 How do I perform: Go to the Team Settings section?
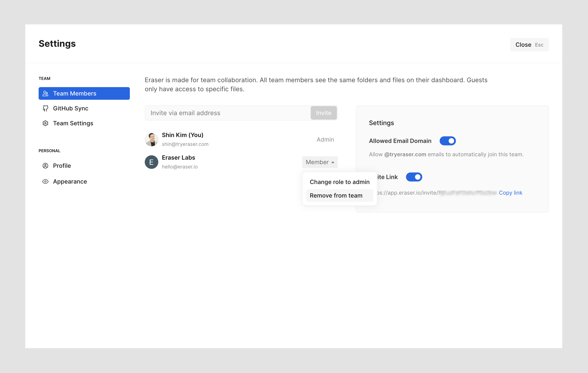click(73, 123)
